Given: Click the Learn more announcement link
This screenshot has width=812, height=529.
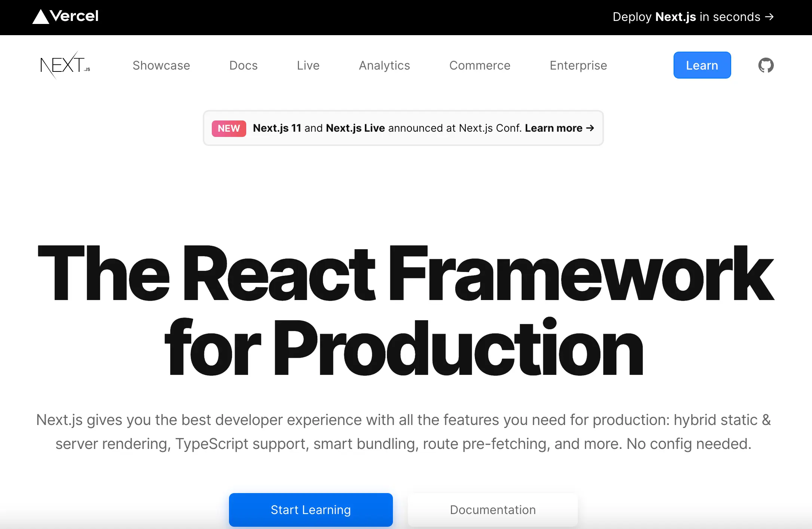Looking at the screenshot, I should [x=559, y=128].
